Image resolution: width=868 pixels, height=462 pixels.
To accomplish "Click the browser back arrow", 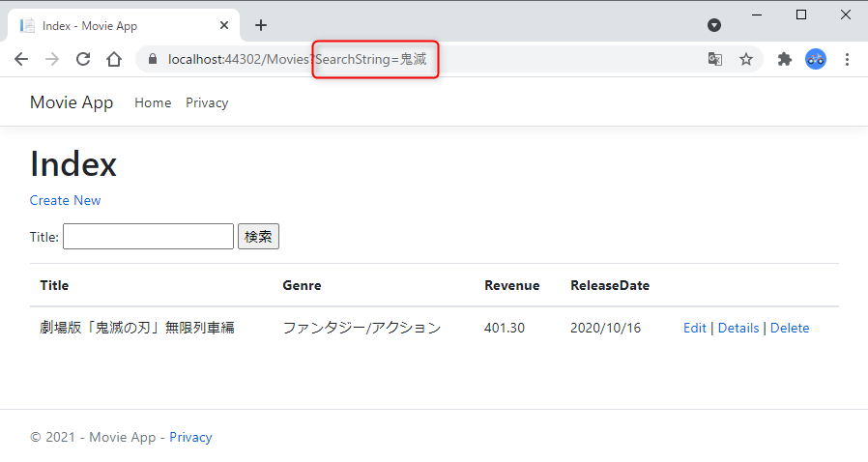I will pos(21,59).
